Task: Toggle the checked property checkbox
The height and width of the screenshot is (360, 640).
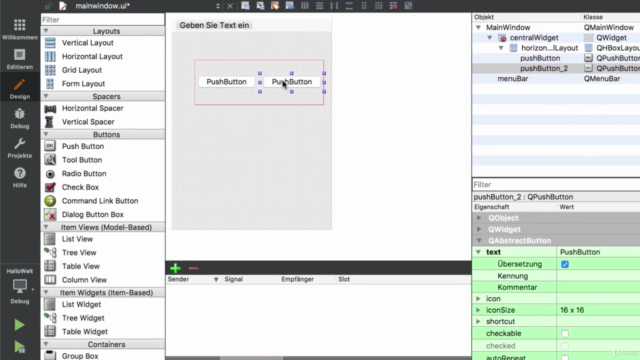Action: coord(565,346)
